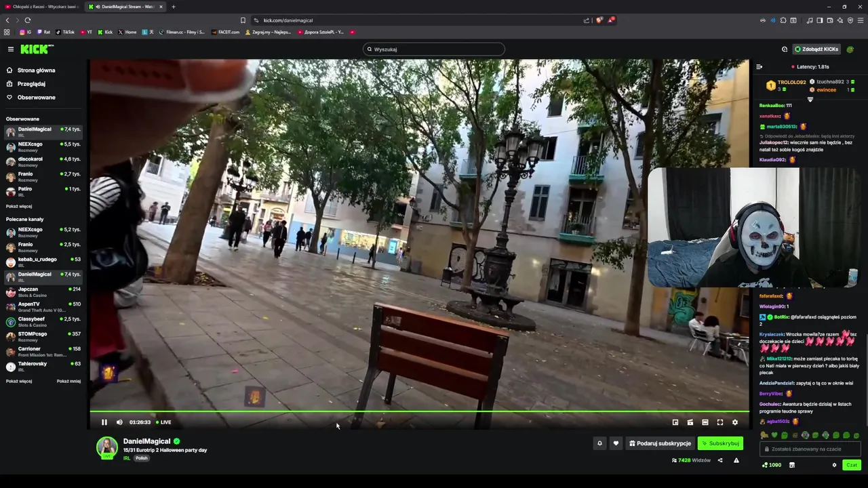Open Przeglądaj in sidebar
Image resolution: width=868 pixels, height=488 pixels.
pyautogui.click(x=26, y=84)
